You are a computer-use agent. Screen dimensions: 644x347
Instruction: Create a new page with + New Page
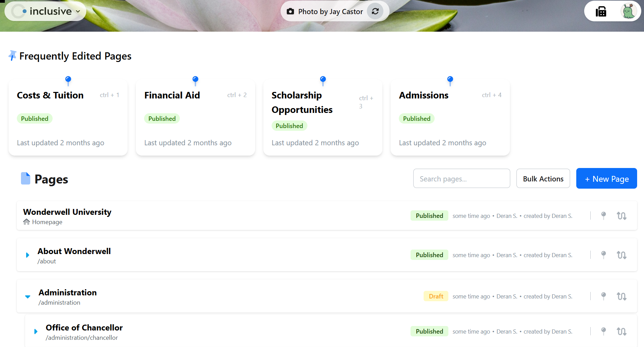pyautogui.click(x=606, y=178)
